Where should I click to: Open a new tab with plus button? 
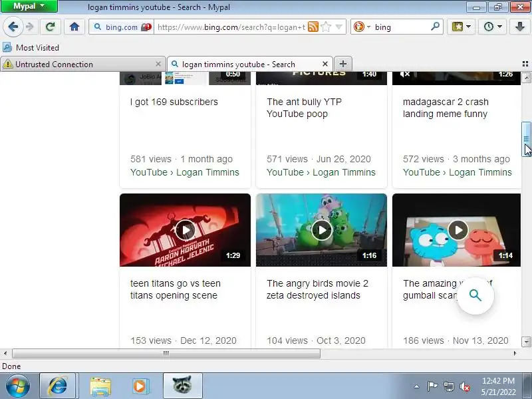343,64
